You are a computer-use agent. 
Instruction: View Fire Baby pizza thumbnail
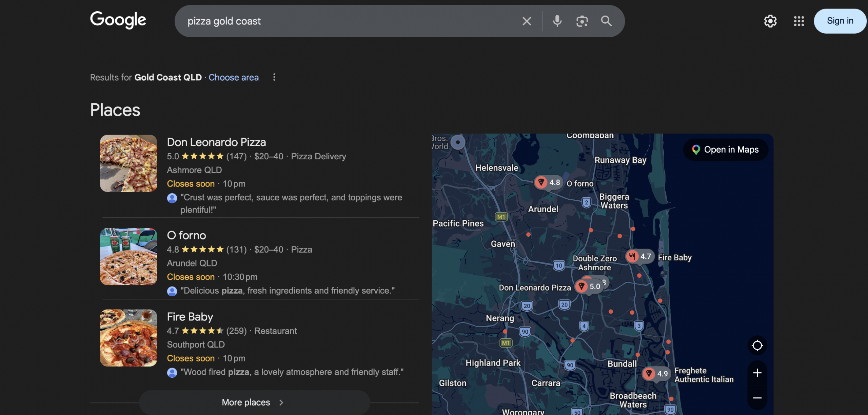point(129,338)
